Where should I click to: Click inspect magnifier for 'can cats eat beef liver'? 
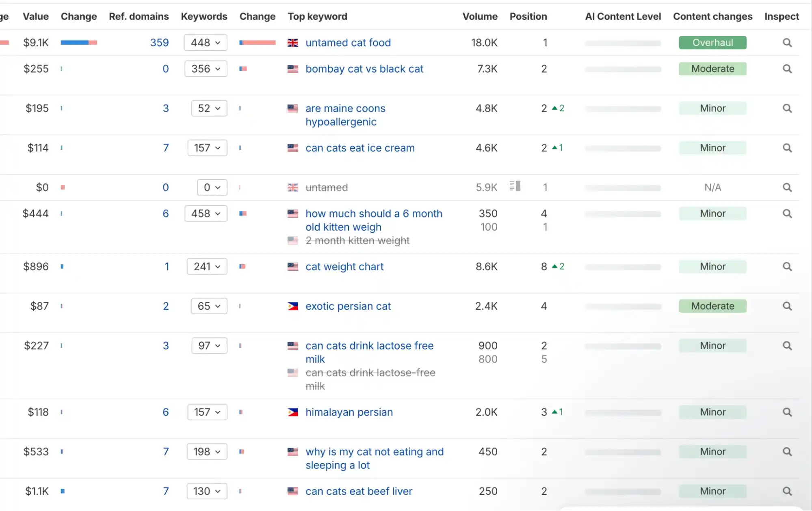(787, 491)
